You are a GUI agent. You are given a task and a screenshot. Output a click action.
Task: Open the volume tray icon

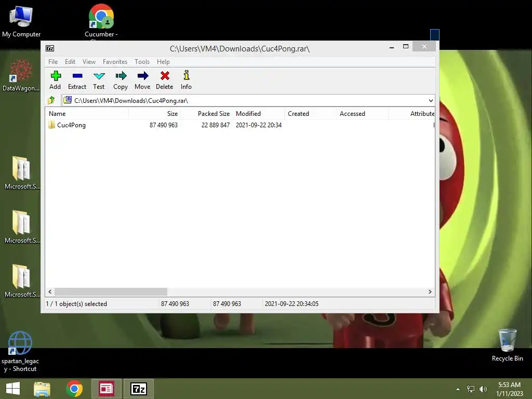483,389
